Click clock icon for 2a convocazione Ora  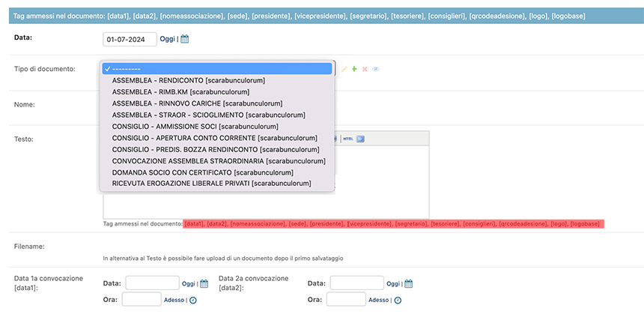[398, 301]
